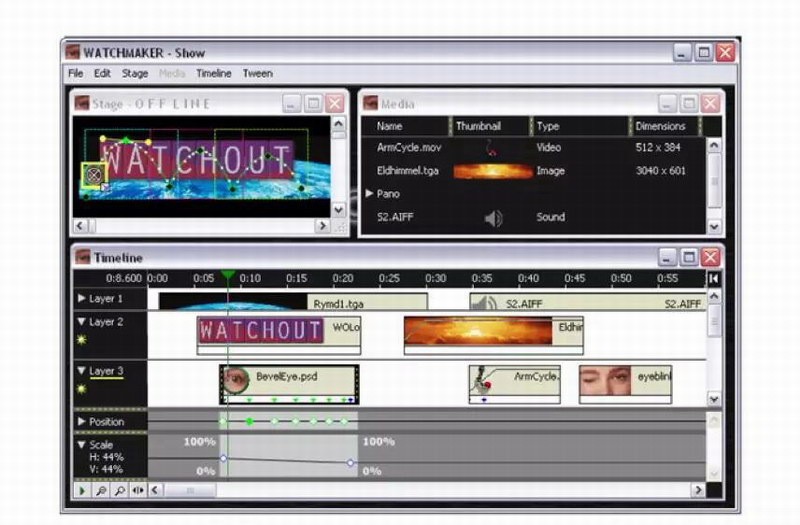Open the Timeline menu
This screenshot has width=800, height=525.
click(213, 73)
